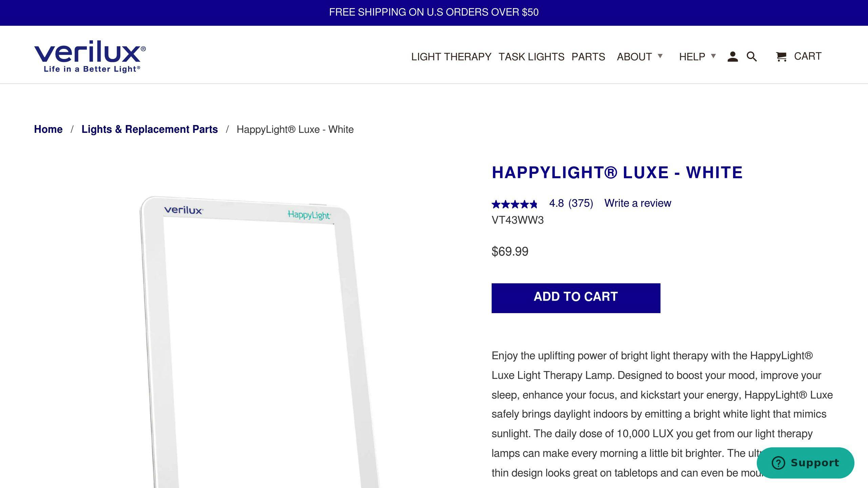Viewport: 868px width, 488px height.
Task: Click the HAPPYLIGHT® LUXE - WHITE title
Action: (x=617, y=172)
